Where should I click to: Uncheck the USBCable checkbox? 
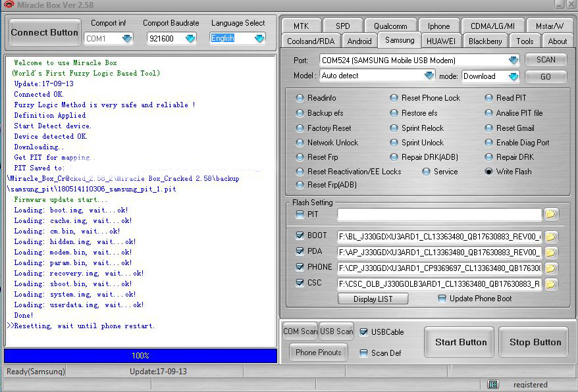pos(364,332)
